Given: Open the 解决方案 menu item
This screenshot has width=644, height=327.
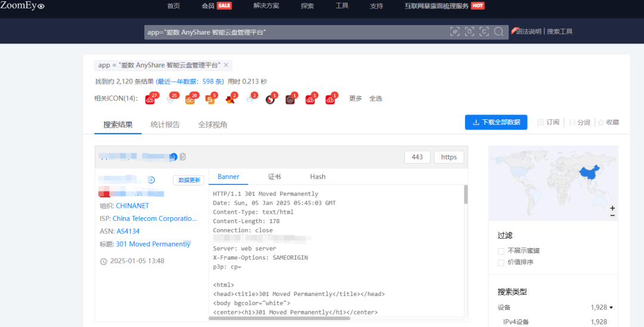Looking at the screenshot, I should click(266, 6).
